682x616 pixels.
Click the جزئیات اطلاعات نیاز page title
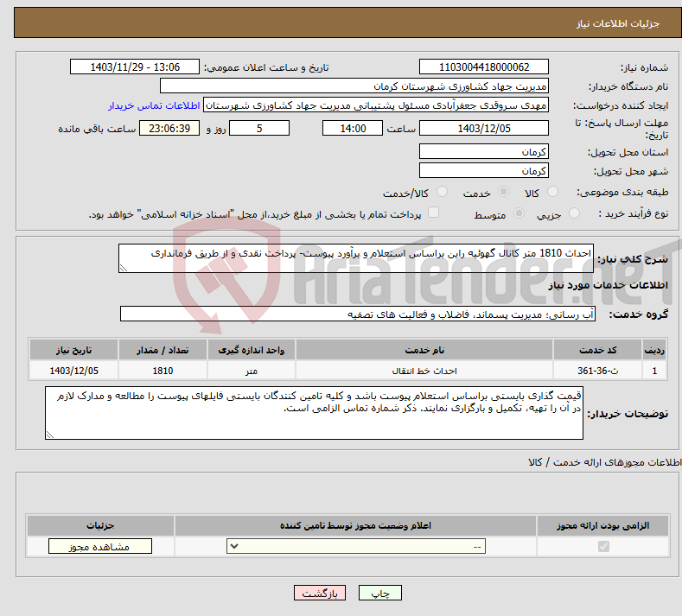click(x=618, y=23)
